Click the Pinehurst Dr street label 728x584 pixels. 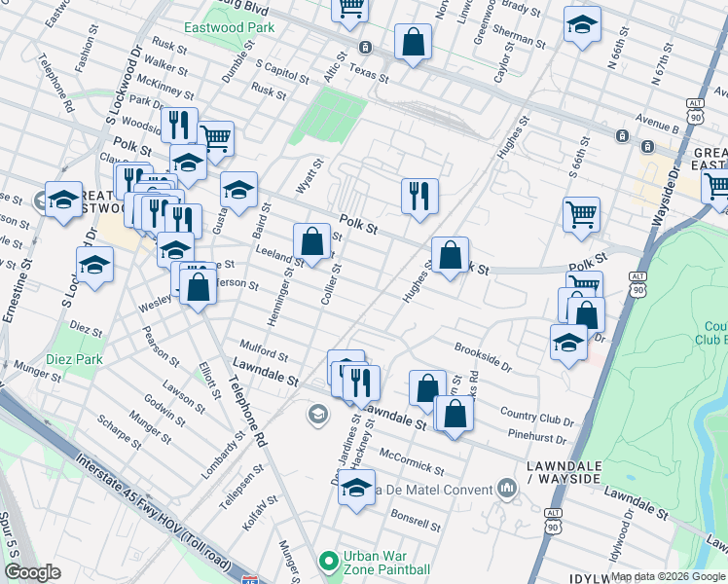537,436
